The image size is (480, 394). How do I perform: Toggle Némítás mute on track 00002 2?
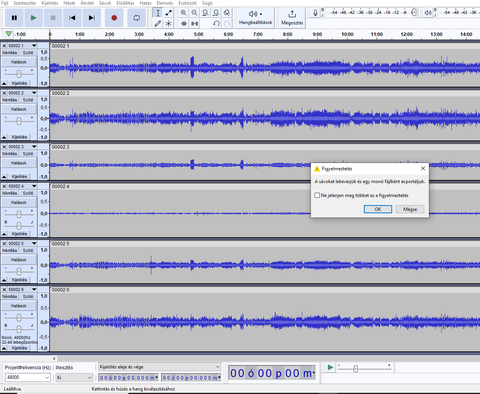point(10,100)
